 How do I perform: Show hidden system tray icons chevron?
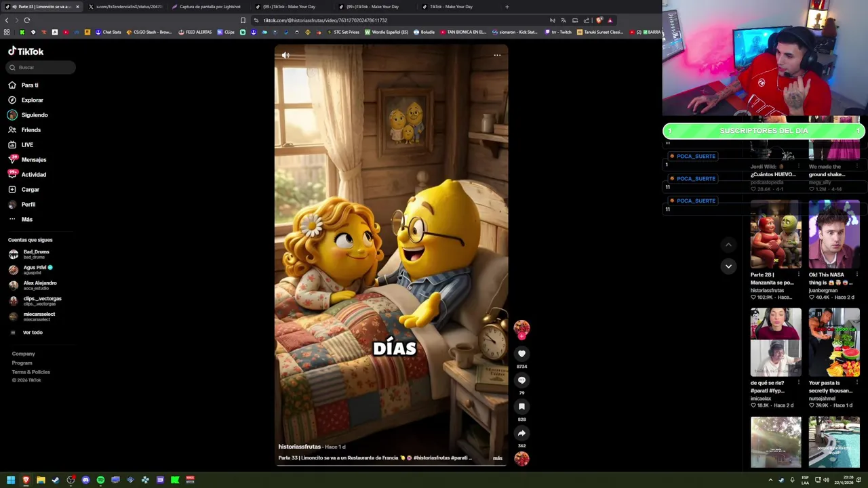(x=770, y=480)
